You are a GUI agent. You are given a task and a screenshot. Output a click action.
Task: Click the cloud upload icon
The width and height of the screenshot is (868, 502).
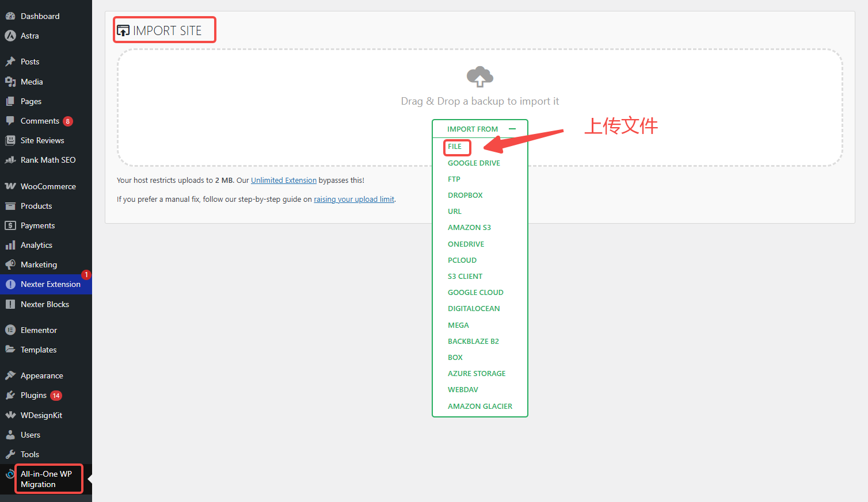coord(479,76)
